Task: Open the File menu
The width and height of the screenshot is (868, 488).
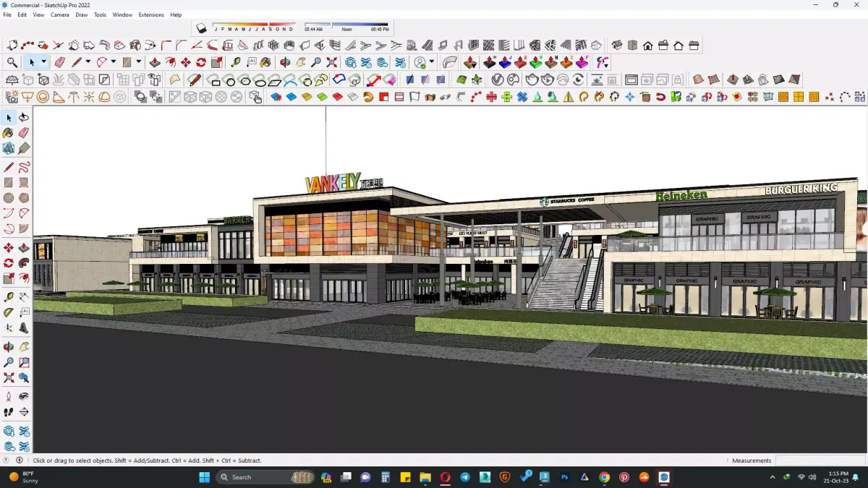Action: point(7,14)
